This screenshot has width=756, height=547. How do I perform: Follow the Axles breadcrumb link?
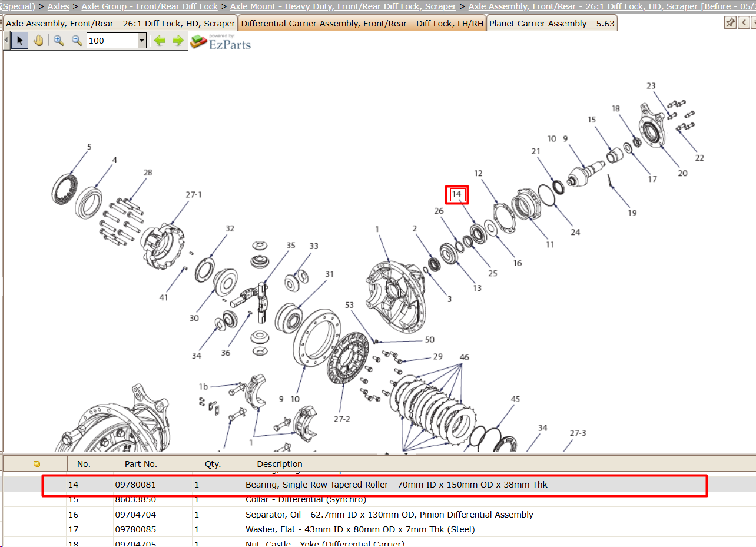coord(58,6)
